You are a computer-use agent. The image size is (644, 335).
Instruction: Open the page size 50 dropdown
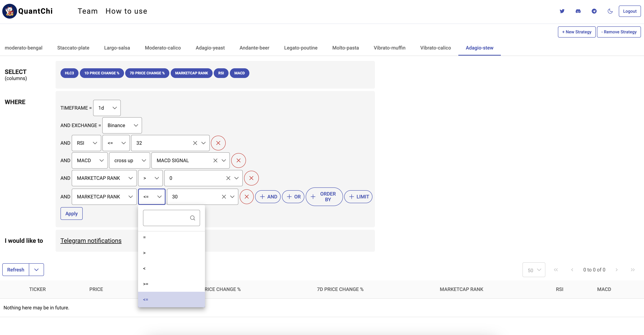[x=534, y=270]
